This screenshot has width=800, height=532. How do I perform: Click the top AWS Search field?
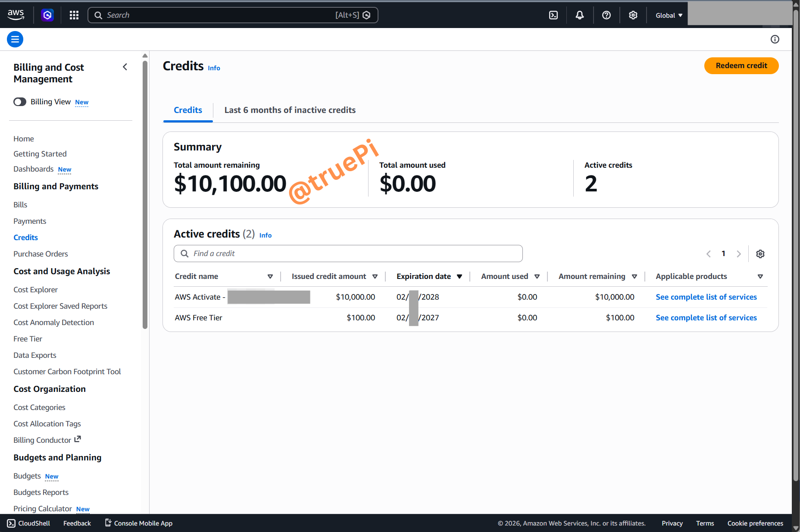click(233, 15)
